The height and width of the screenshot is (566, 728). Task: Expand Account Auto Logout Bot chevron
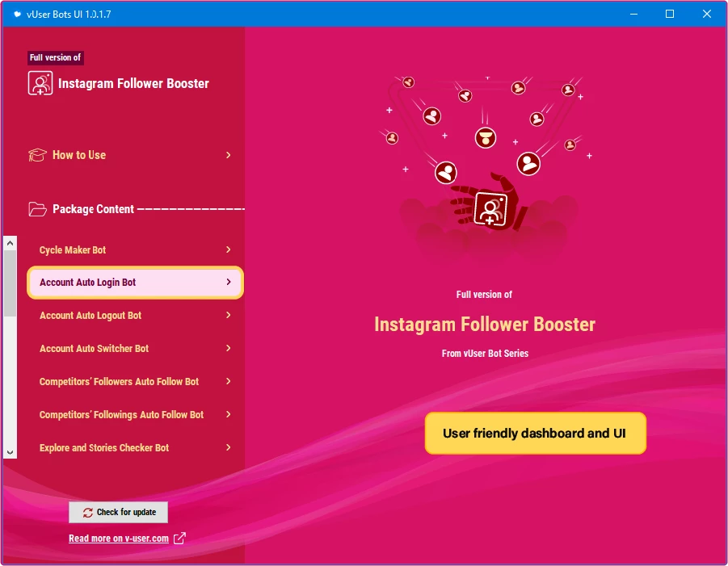tap(229, 315)
